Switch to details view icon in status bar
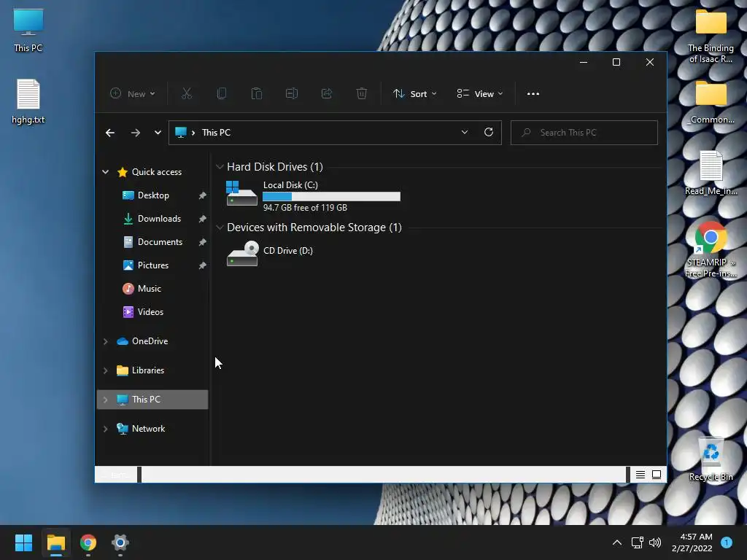 pyautogui.click(x=640, y=475)
